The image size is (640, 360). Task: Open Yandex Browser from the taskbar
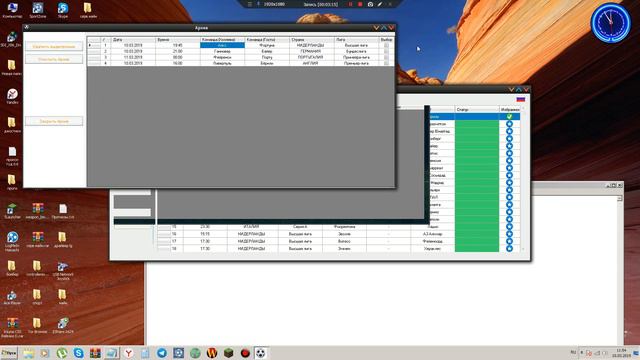[129, 353]
